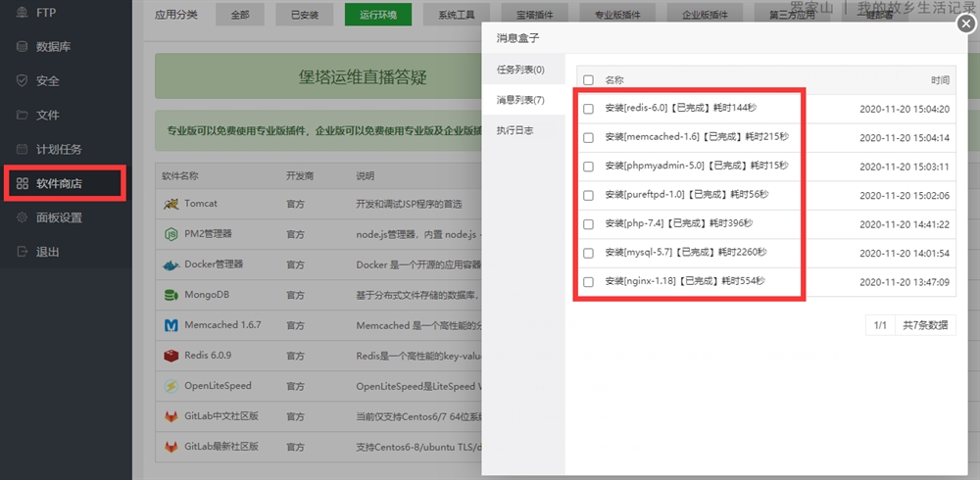Click the OpenLiteSpeed software name
Viewport: 980px width, 480px height.
point(218,386)
